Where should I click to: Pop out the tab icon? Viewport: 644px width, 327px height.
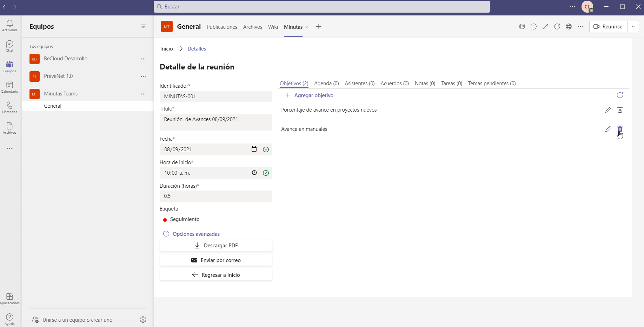coord(522,27)
